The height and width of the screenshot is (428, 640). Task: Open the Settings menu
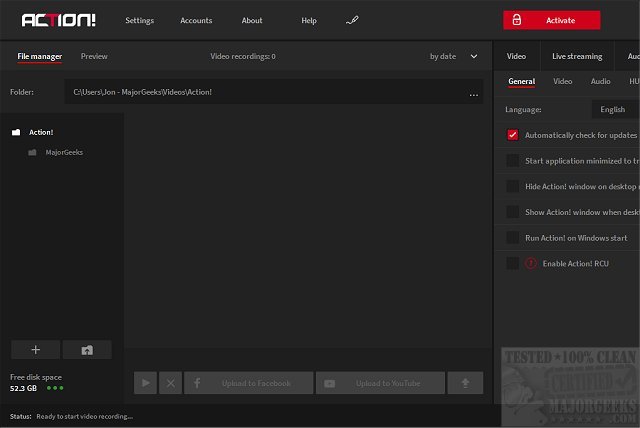(x=140, y=20)
